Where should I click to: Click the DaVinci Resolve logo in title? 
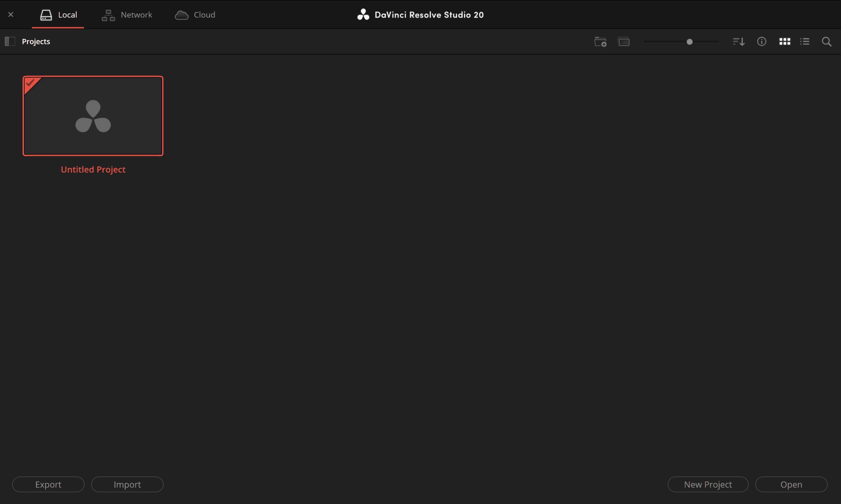tap(363, 15)
